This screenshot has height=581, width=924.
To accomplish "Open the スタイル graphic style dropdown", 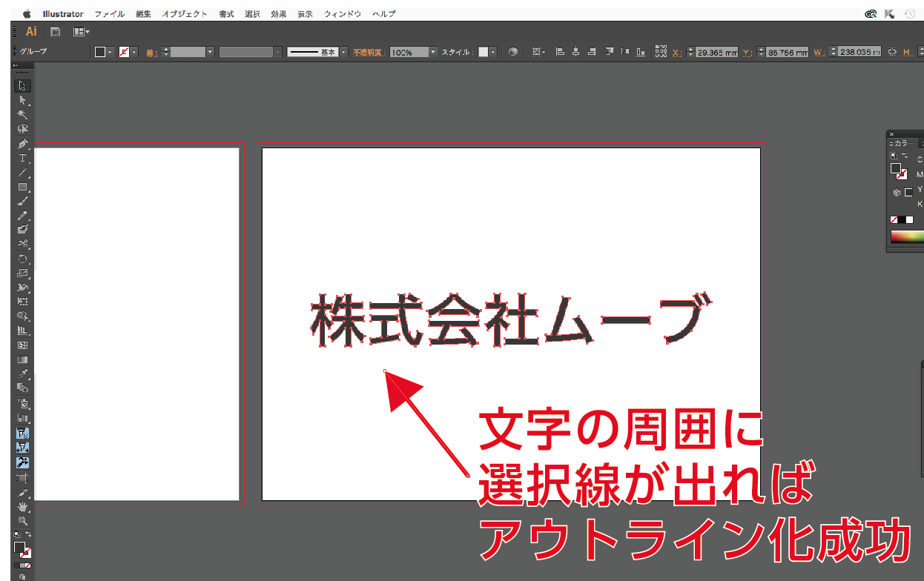I will click(x=493, y=52).
